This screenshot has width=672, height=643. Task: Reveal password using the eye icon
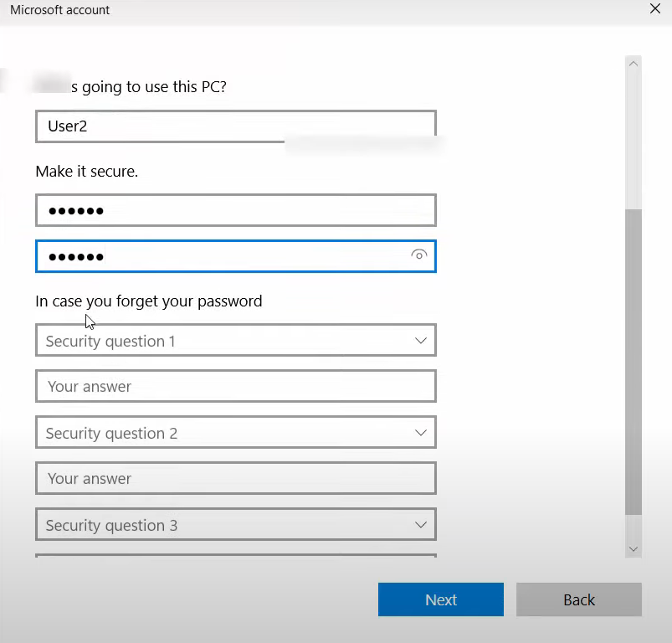pyautogui.click(x=419, y=255)
